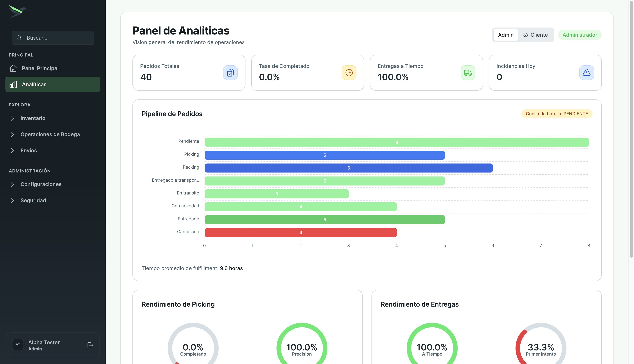Image resolution: width=634 pixels, height=364 pixels.
Task: Click the EXPLORA section label
Action: pos(19,105)
